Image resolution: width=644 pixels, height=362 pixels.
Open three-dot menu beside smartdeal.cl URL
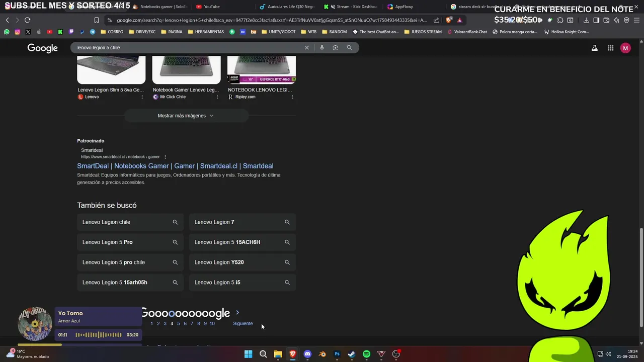165,157
